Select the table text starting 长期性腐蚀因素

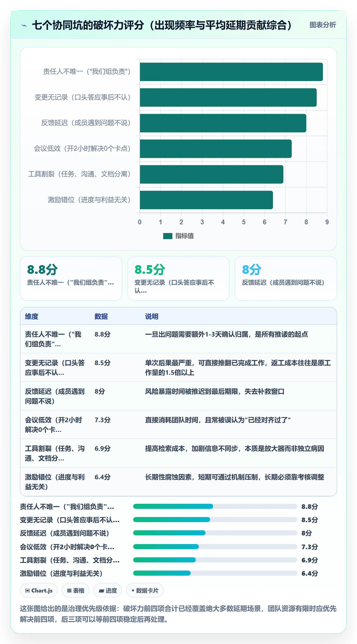(x=235, y=477)
